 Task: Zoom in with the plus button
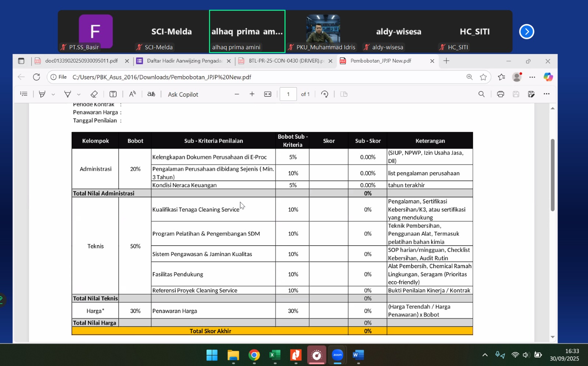click(x=252, y=94)
